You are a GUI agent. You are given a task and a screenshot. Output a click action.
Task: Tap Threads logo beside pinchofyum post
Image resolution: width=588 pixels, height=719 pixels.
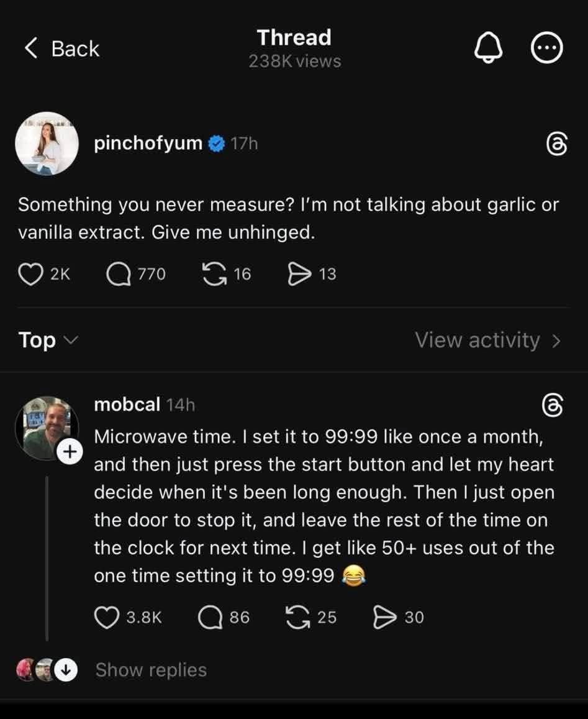point(556,144)
